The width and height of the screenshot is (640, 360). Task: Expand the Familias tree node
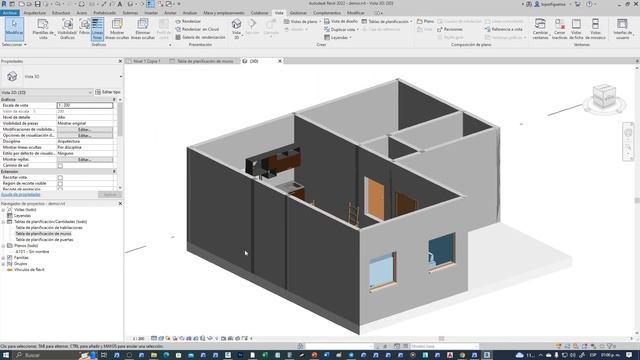[3, 258]
